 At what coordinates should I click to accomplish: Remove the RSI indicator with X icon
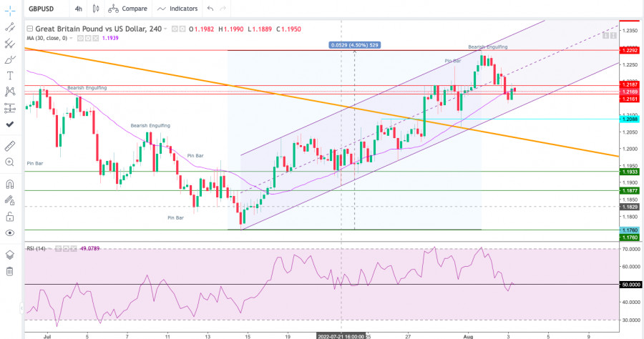(73, 248)
